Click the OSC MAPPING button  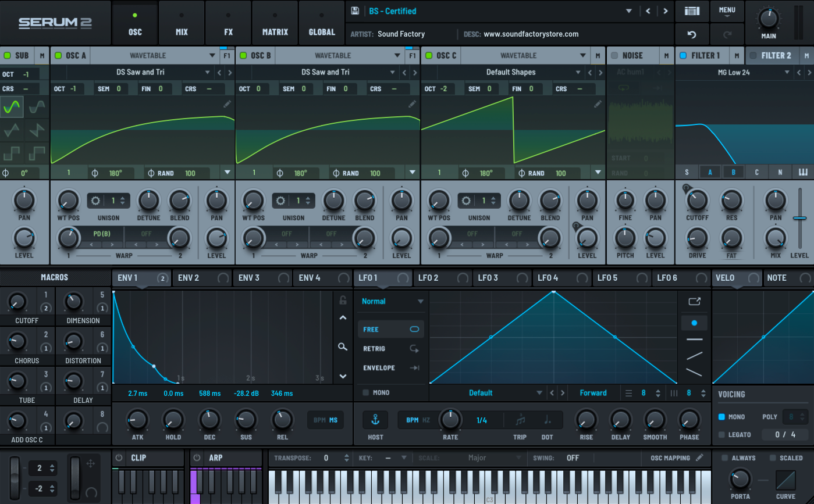[677, 458]
